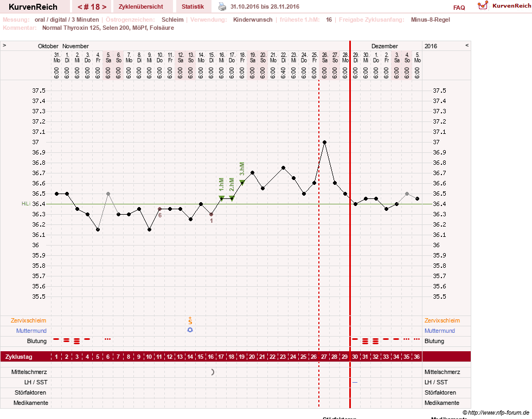Click the left Mittelschmerz row label
The height and width of the screenshot is (419, 532).
click(29, 372)
